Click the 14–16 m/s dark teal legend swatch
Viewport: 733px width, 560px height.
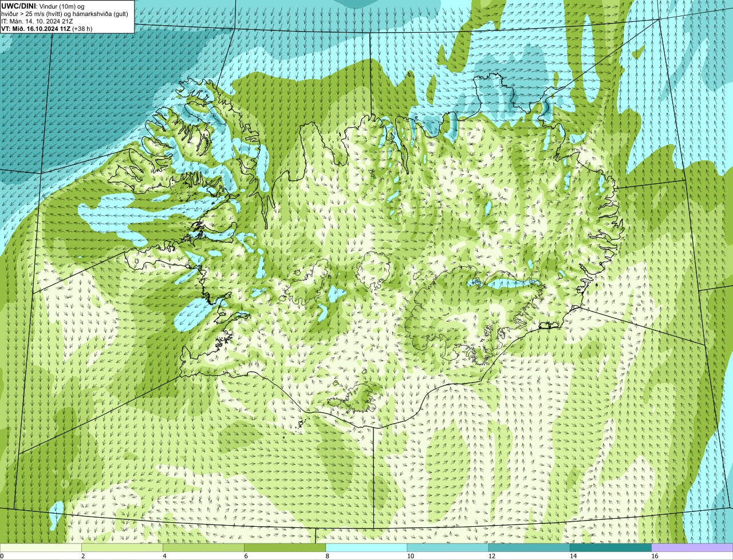(611, 547)
